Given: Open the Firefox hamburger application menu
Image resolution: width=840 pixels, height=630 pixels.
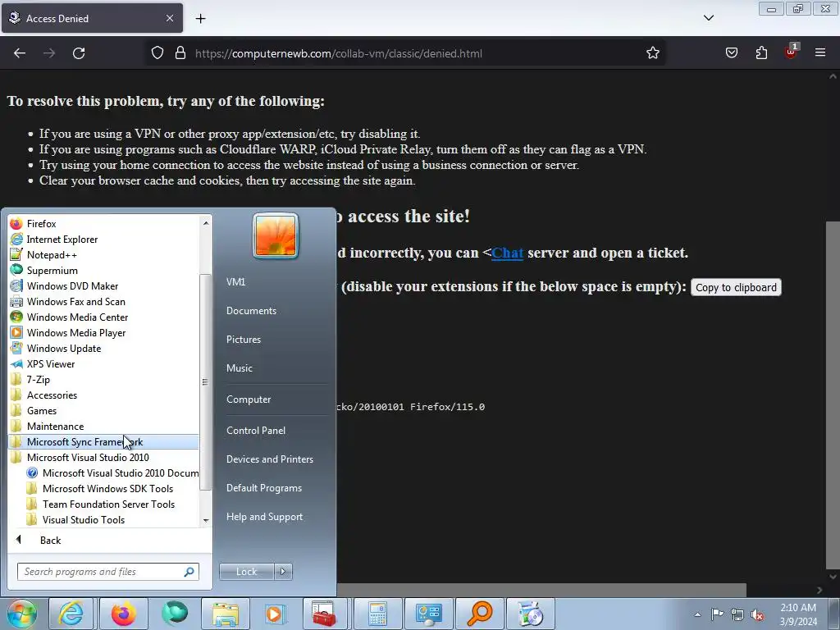Looking at the screenshot, I should point(820,52).
